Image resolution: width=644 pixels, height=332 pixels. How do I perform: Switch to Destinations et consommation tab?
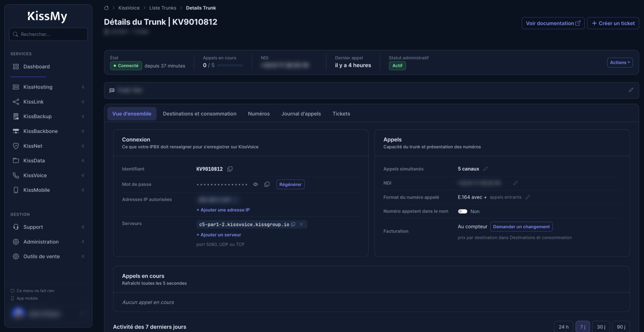[200, 114]
